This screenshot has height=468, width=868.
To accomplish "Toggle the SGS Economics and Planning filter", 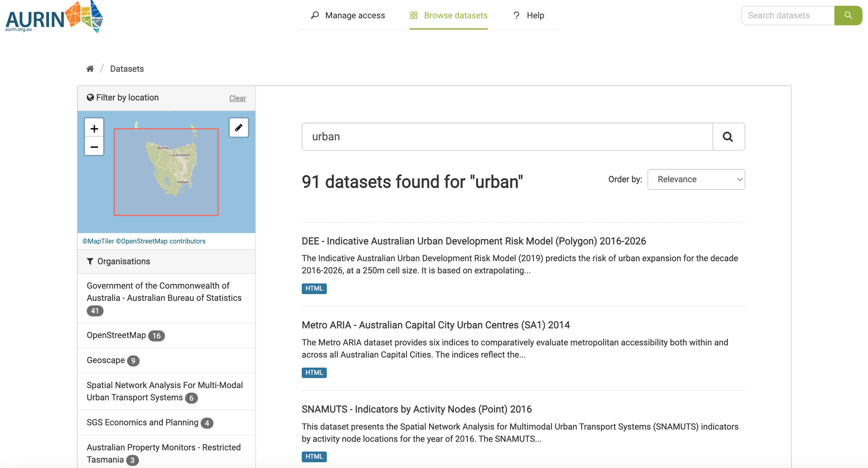I will pyautogui.click(x=142, y=422).
